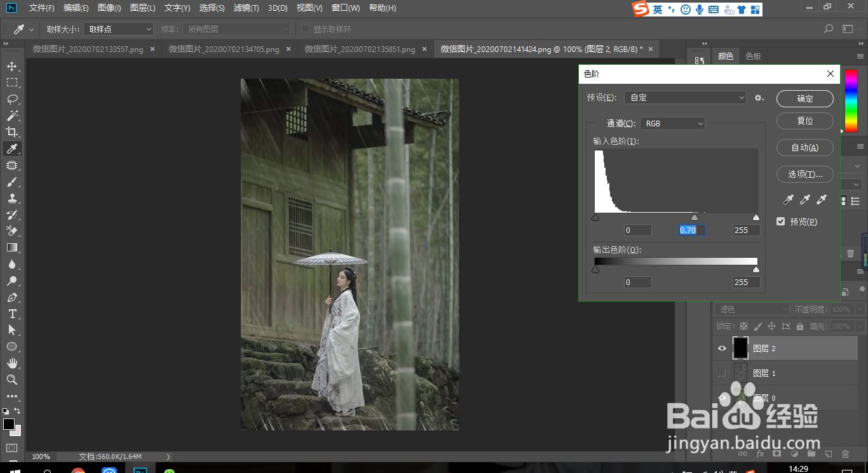Toggle visibility of 图层 0
The width and height of the screenshot is (868, 473).
pyautogui.click(x=722, y=398)
